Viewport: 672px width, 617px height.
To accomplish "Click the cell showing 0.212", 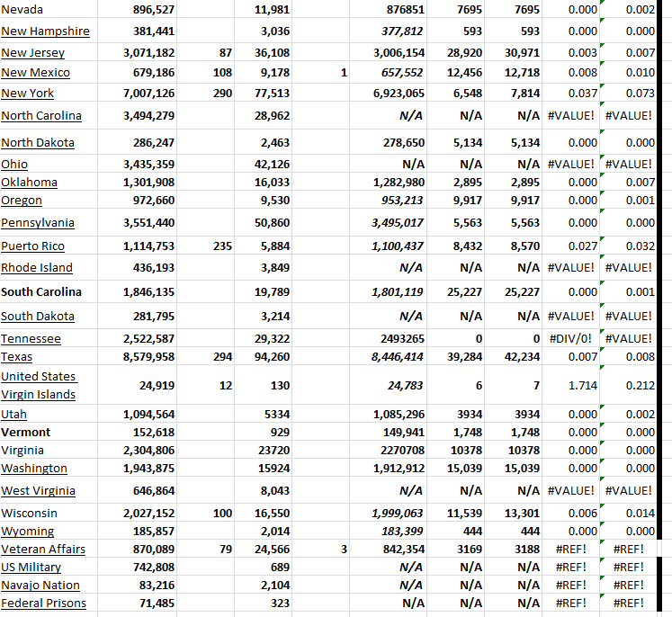I will [640, 385].
